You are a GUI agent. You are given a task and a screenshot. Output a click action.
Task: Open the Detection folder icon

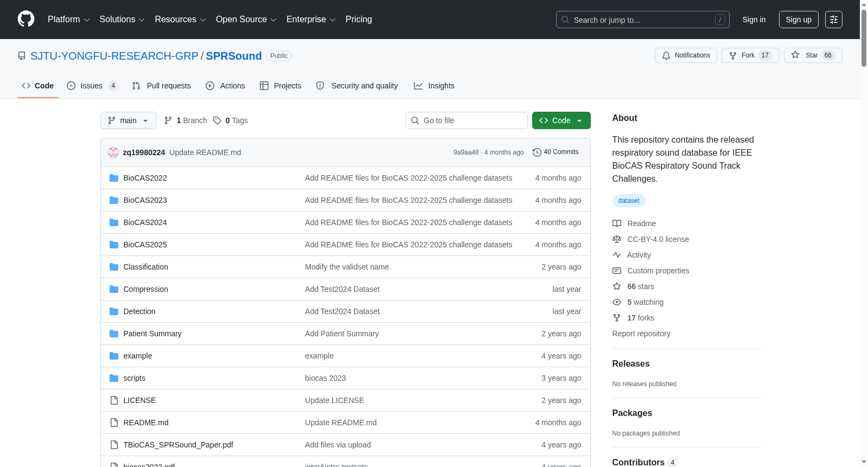coord(114,311)
